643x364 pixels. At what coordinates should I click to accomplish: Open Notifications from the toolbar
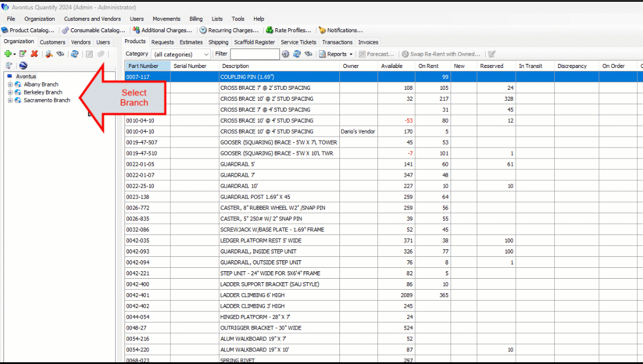click(341, 30)
